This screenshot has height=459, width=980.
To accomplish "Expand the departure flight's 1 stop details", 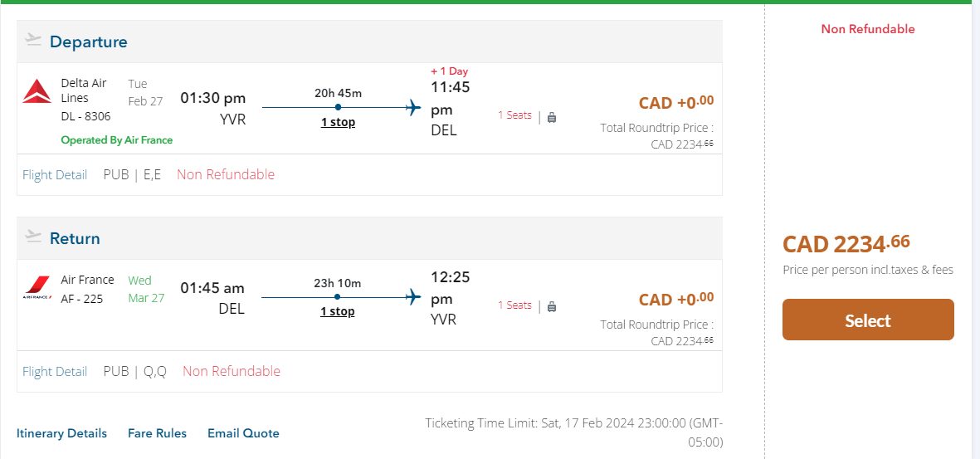I will (x=338, y=122).
